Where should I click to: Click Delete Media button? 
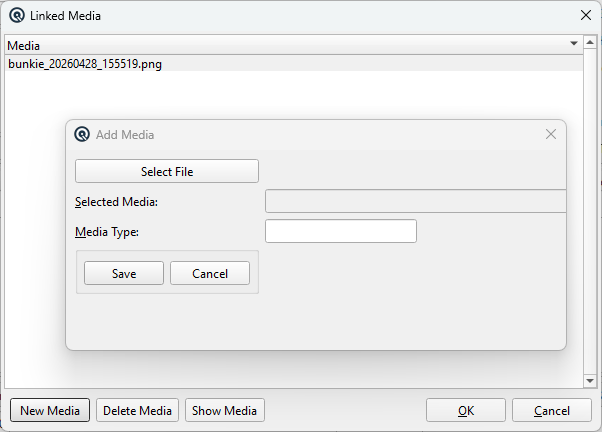pyautogui.click(x=137, y=410)
